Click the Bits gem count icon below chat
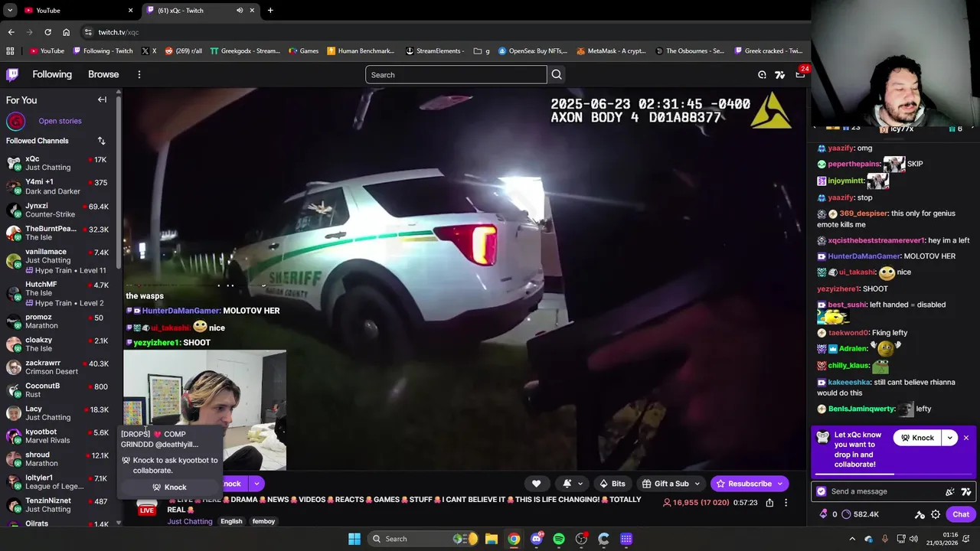The height and width of the screenshot is (551, 980). (823, 514)
